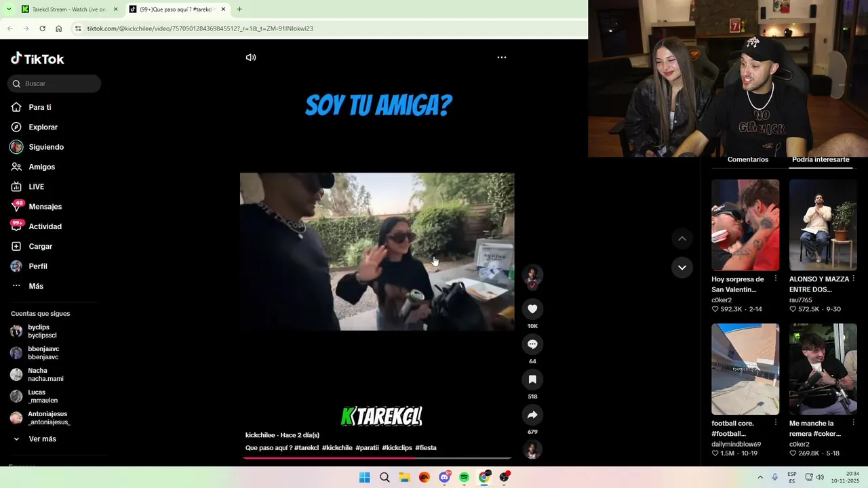The image size is (868, 488).
Task: Open the Para ti feed
Action: [x=39, y=107]
